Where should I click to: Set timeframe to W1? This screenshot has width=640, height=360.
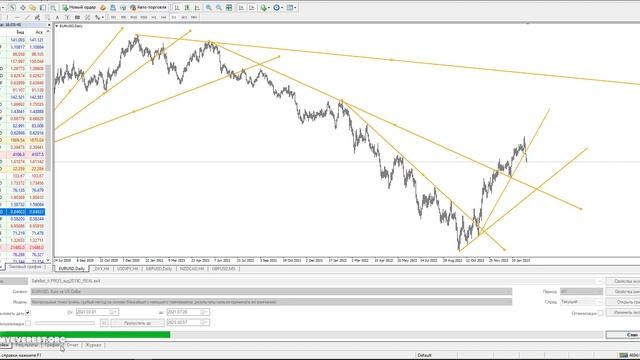184,18
